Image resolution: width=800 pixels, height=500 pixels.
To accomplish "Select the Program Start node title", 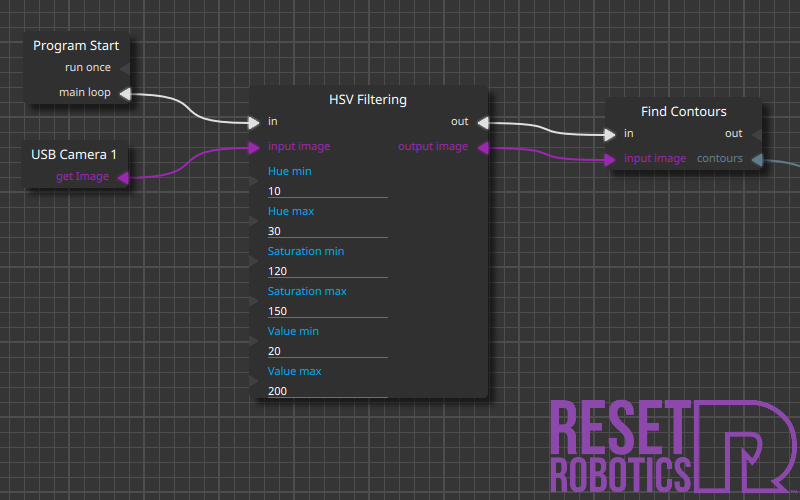I will pyautogui.click(x=76, y=46).
